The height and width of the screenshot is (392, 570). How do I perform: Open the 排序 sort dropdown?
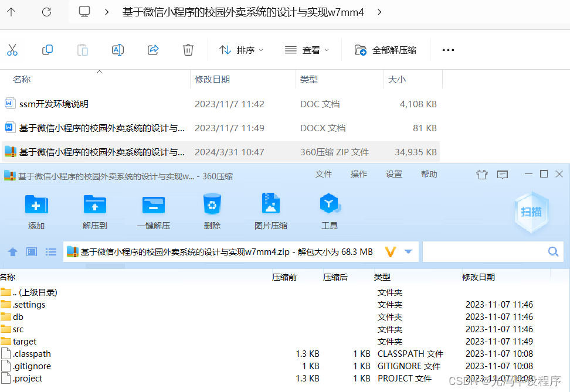click(x=241, y=50)
